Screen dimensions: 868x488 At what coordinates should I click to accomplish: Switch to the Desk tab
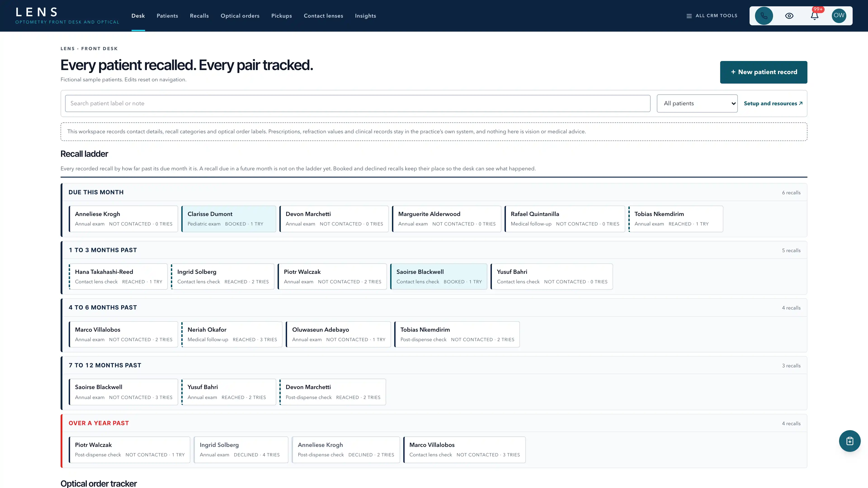pos(138,16)
